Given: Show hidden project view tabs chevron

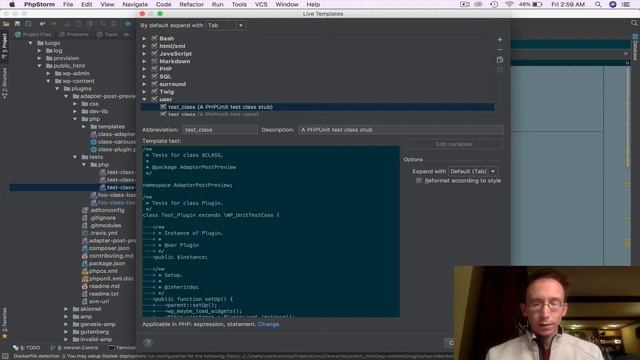Looking at the screenshot, I should pos(127,35).
